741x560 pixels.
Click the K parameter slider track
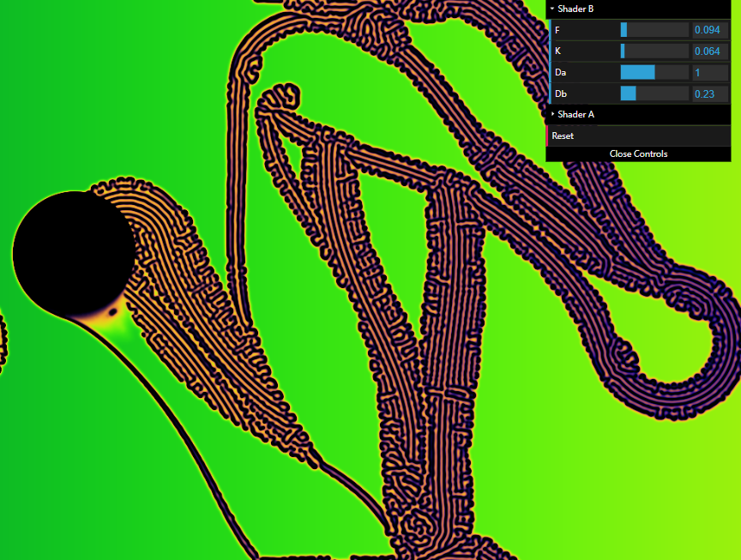click(x=654, y=51)
